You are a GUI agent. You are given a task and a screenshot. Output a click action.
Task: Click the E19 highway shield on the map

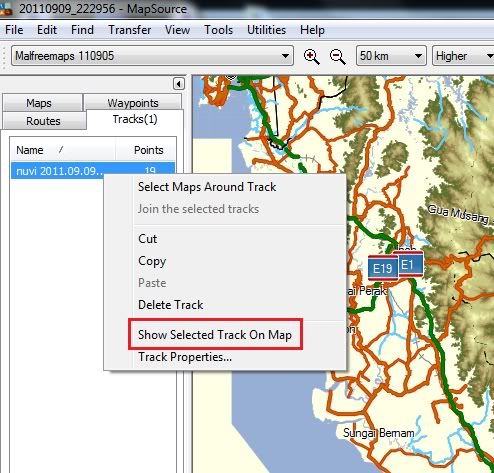(x=383, y=268)
